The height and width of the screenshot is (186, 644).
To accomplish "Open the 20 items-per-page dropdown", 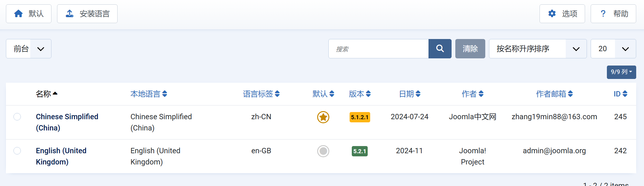I will pyautogui.click(x=613, y=49).
